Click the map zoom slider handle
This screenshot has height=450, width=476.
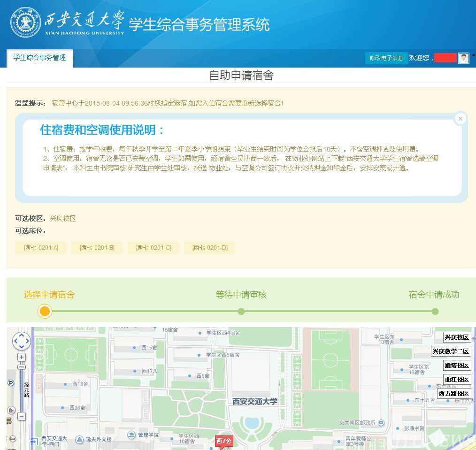[x=22, y=367]
